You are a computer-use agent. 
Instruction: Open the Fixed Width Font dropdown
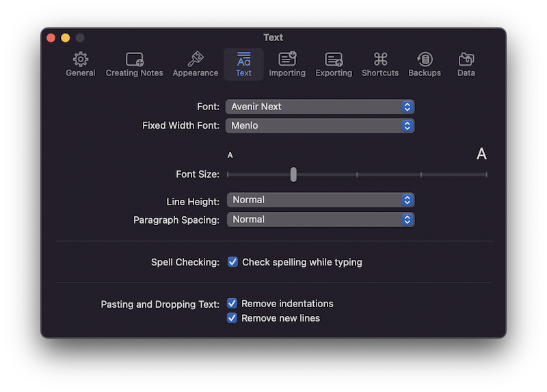pos(320,126)
